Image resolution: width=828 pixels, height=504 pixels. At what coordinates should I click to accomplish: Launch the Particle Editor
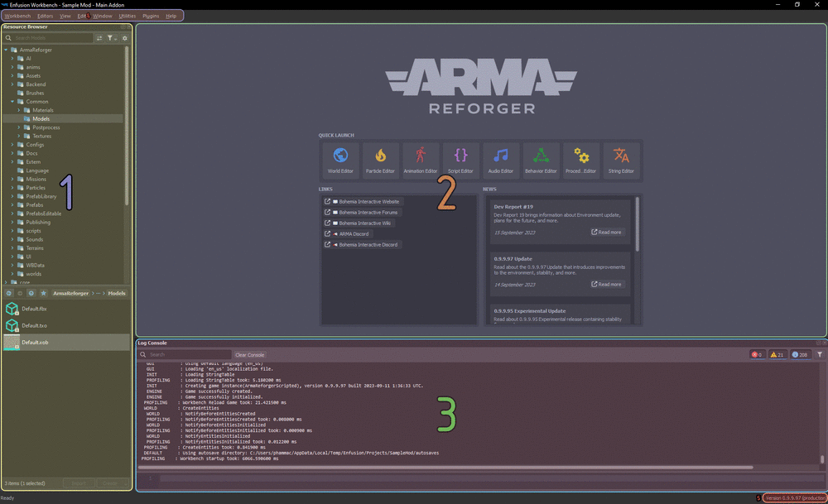point(380,160)
